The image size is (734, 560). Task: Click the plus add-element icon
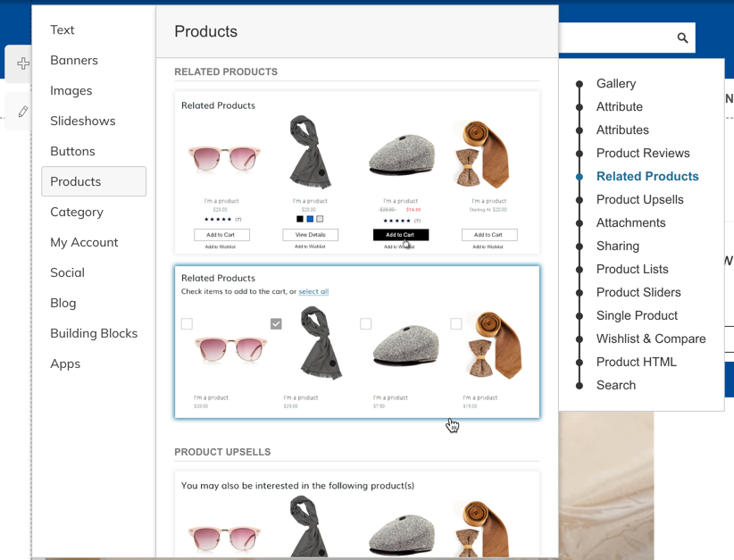tap(23, 63)
